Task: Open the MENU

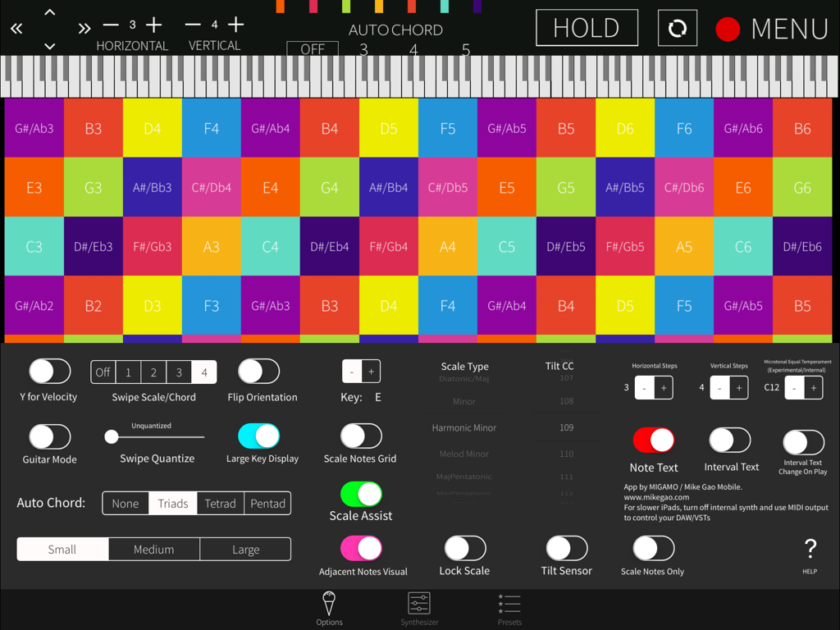Action: pyautogui.click(x=790, y=28)
